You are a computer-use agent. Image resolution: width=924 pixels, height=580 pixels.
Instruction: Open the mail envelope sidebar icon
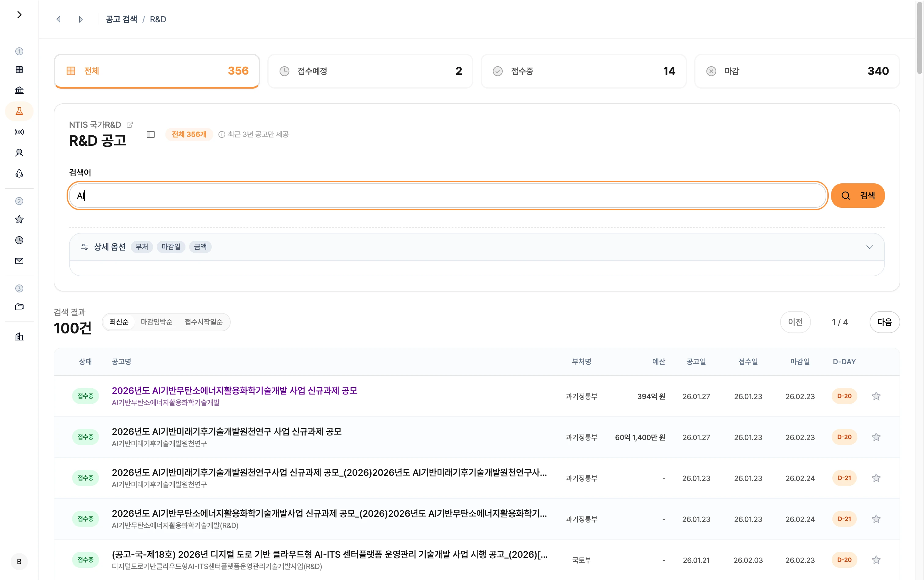tap(19, 261)
